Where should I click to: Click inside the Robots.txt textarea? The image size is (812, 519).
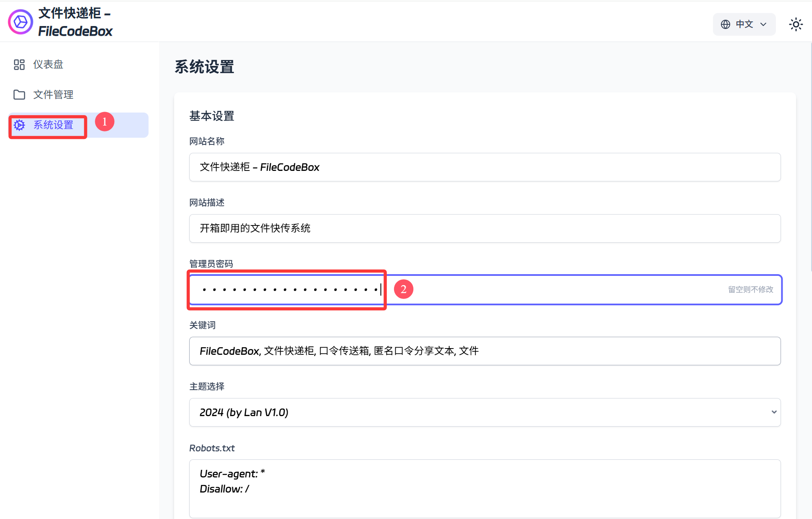click(x=484, y=489)
